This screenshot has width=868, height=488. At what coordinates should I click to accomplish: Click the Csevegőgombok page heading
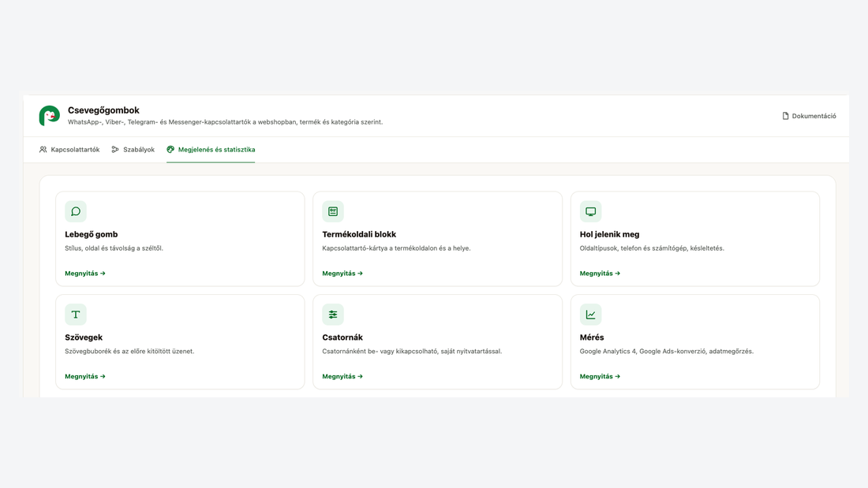103,110
